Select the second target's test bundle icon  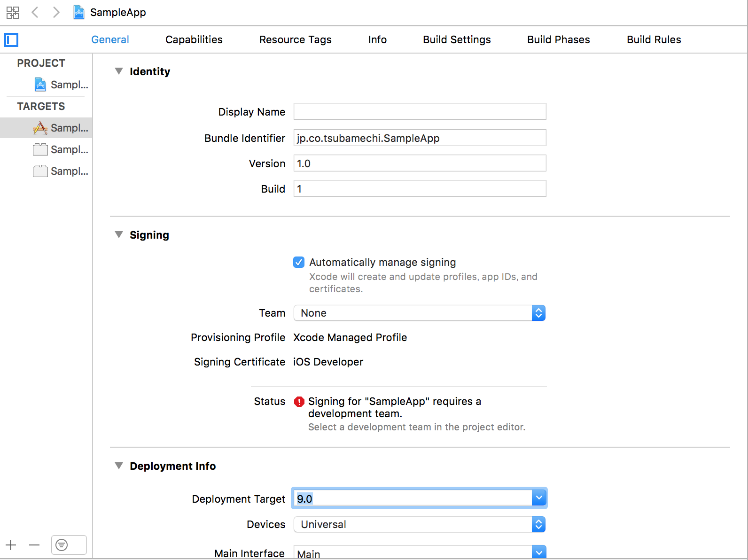pyautogui.click(x=40, y=149)
